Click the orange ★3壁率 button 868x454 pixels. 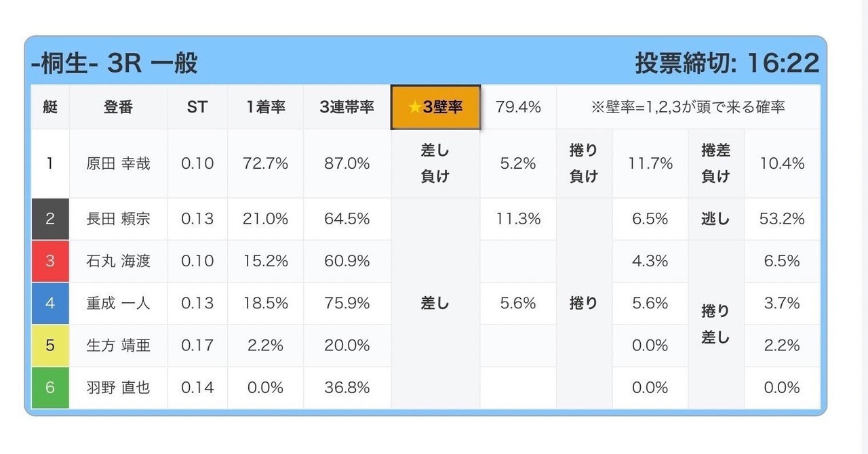436,107
